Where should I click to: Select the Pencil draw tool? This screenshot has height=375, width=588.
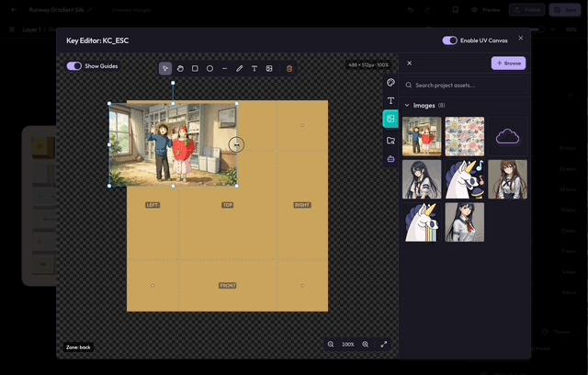pos(239,69)
